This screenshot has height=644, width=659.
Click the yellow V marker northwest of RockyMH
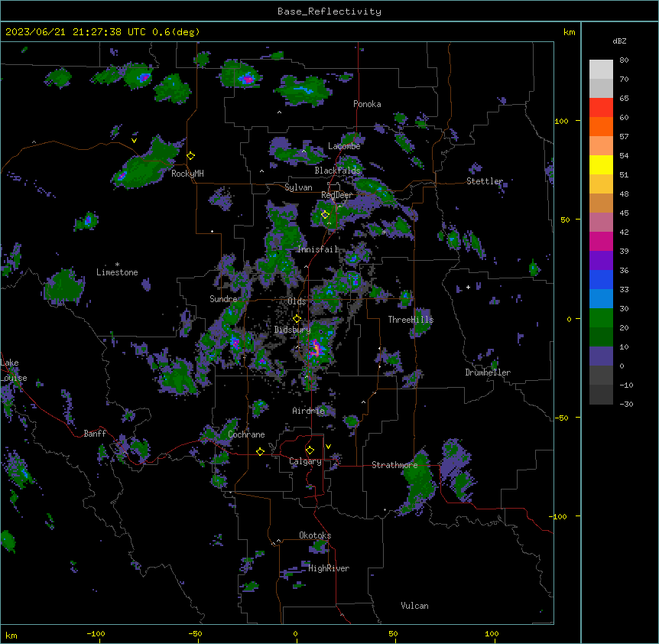[134, 141]
